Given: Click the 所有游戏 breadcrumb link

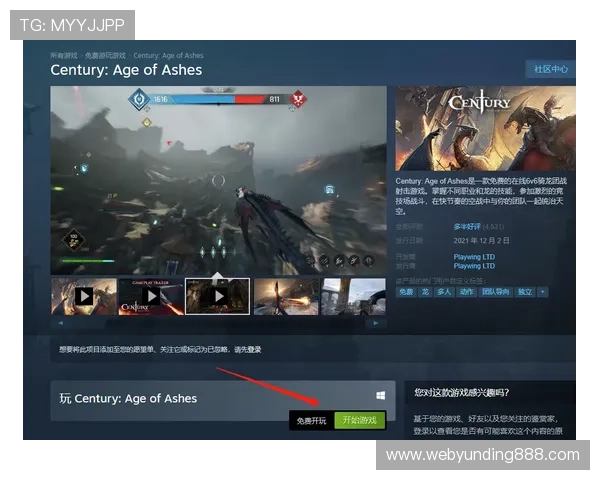Looking at the screenshot, I should 64,56.
